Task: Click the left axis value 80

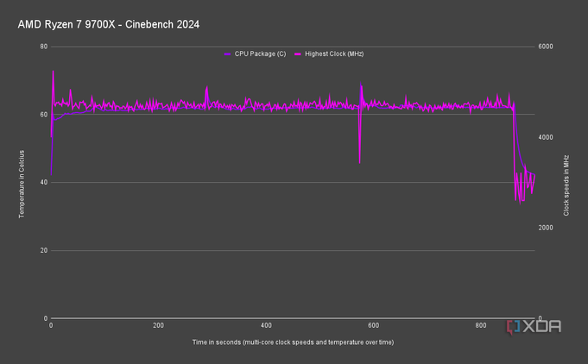Action: (x=44, y=47)
